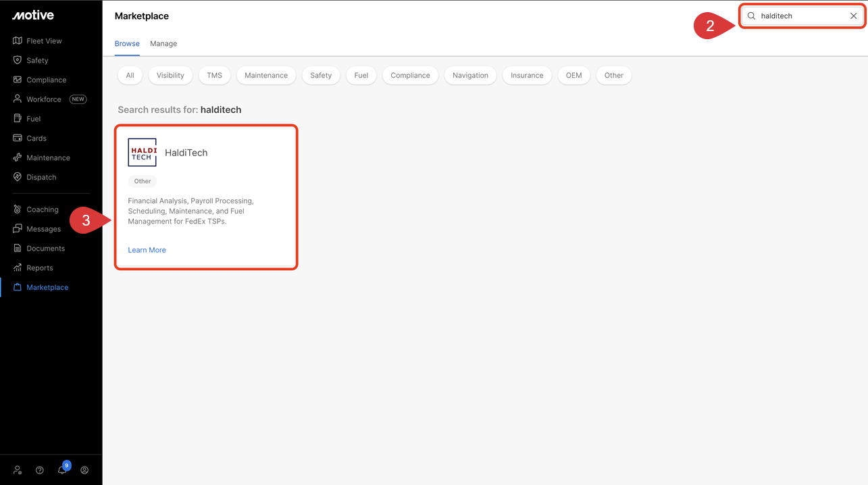
Task: Click the HaldiTech logo thumbnail
Action: tap(142, 153)
